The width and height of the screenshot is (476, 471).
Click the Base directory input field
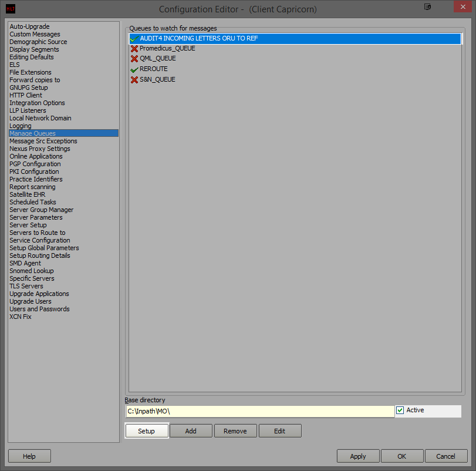coord(260,412)
